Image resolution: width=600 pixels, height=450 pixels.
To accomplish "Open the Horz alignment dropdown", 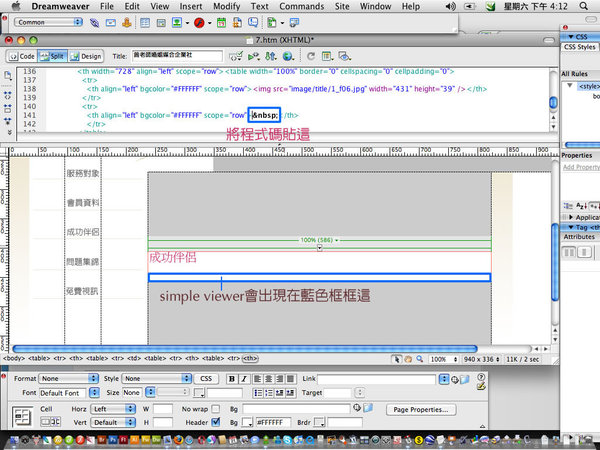I will click(113, 409).
